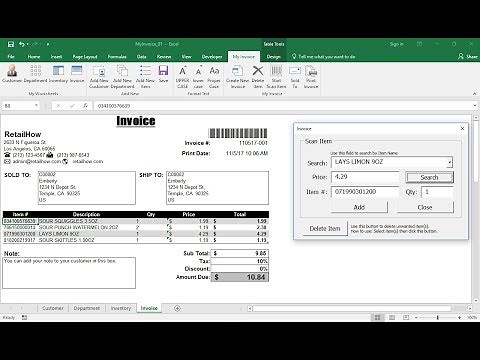
Task: Click the Print Invoice ribbon icon
Action: click(x=311, y=77)
